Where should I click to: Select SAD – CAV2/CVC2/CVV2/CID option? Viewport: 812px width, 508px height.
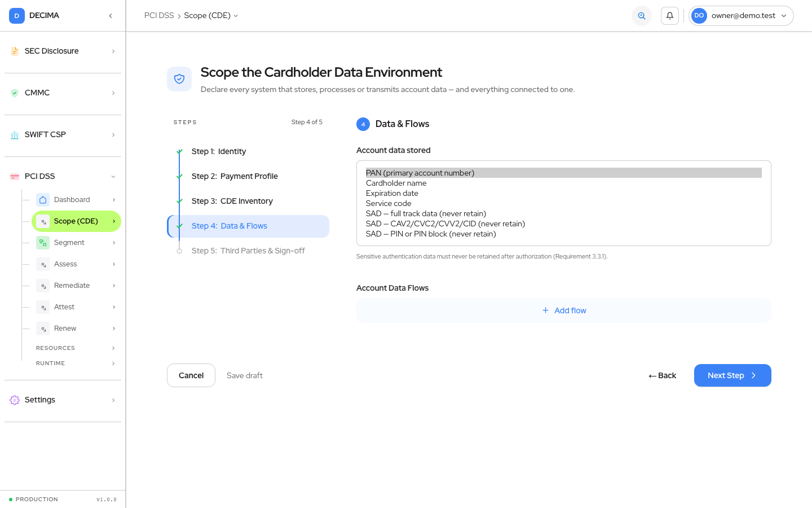pos(564,224)
